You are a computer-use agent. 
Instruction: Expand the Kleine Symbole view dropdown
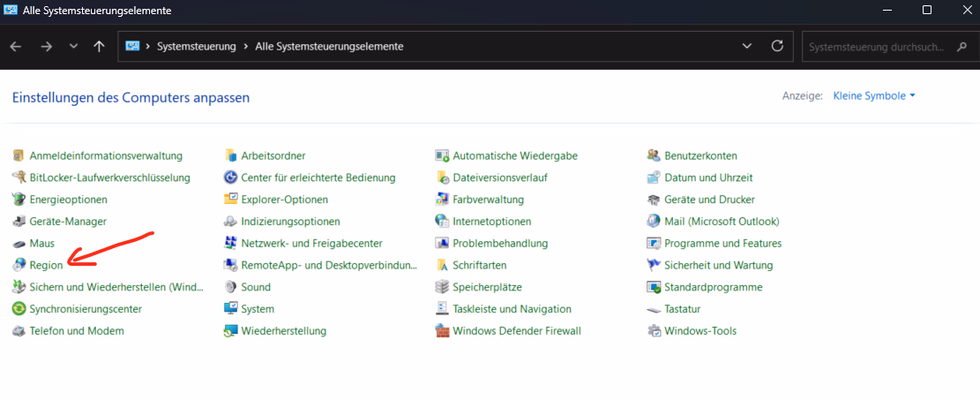point(874,95)
